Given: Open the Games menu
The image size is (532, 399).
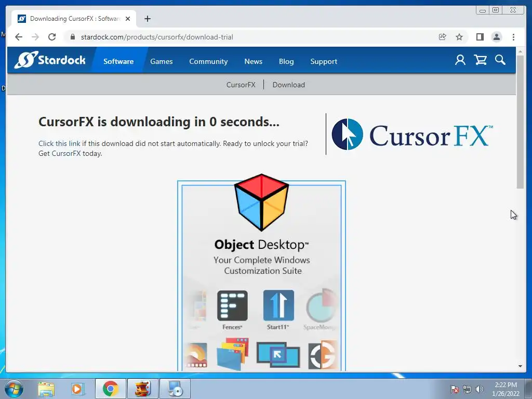Looking at the screenshot, I should click(x=162, y=61).
